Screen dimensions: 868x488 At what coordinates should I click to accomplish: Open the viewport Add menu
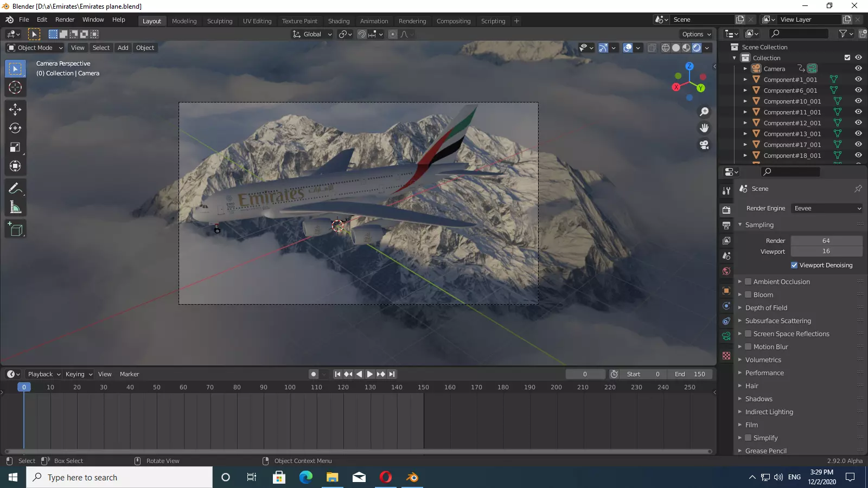tap(123, 48)
